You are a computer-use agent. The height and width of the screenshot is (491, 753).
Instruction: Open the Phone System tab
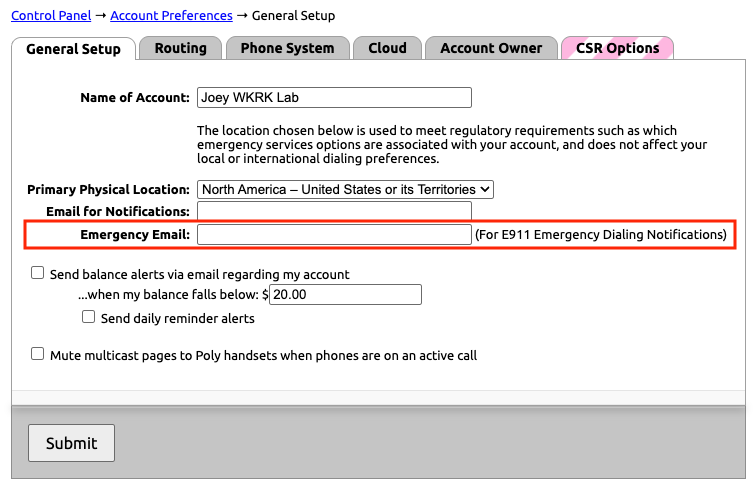tap(288, 48)
